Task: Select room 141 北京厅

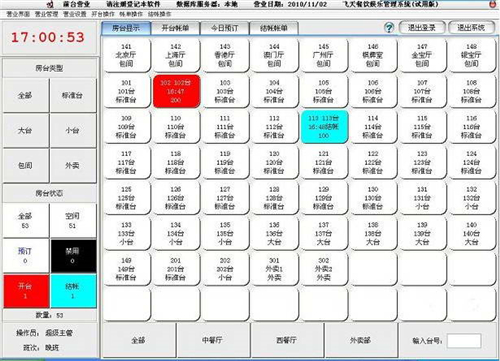Action: pos(127,55)
